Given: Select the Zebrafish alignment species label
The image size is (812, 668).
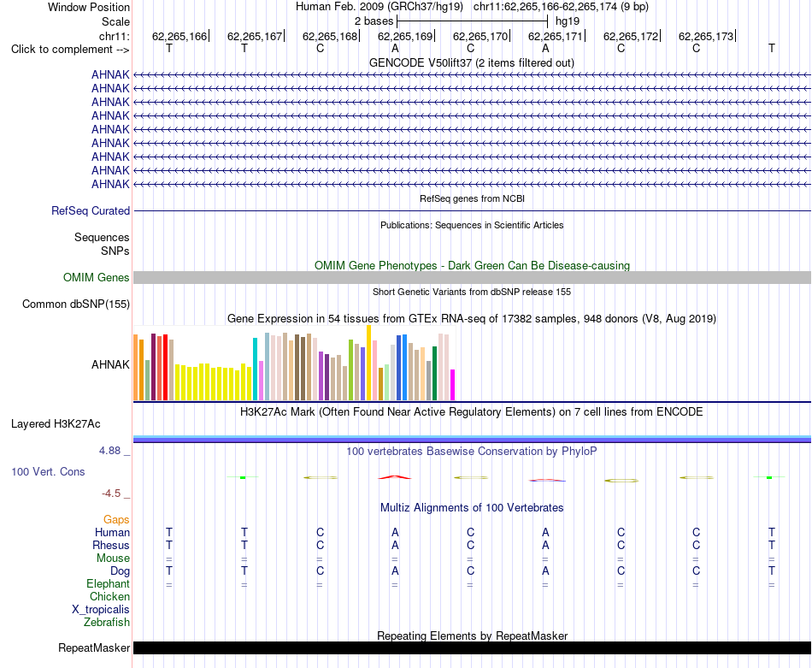Looking at the screenshot, I should (107, 622).
